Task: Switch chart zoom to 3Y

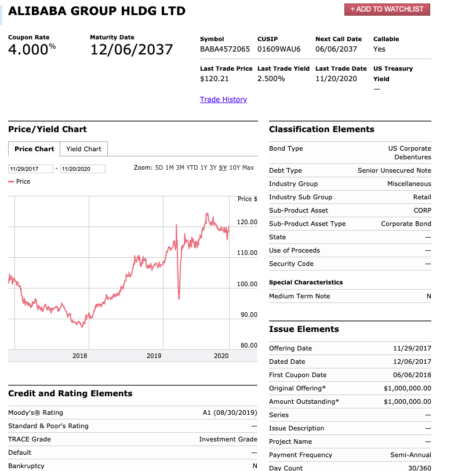Action: (x=214, y=168)
